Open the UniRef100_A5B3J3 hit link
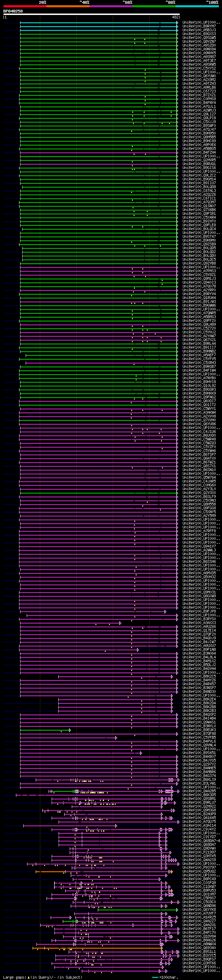Viewport: 222px width, 980px height. (x=199, y=30)
